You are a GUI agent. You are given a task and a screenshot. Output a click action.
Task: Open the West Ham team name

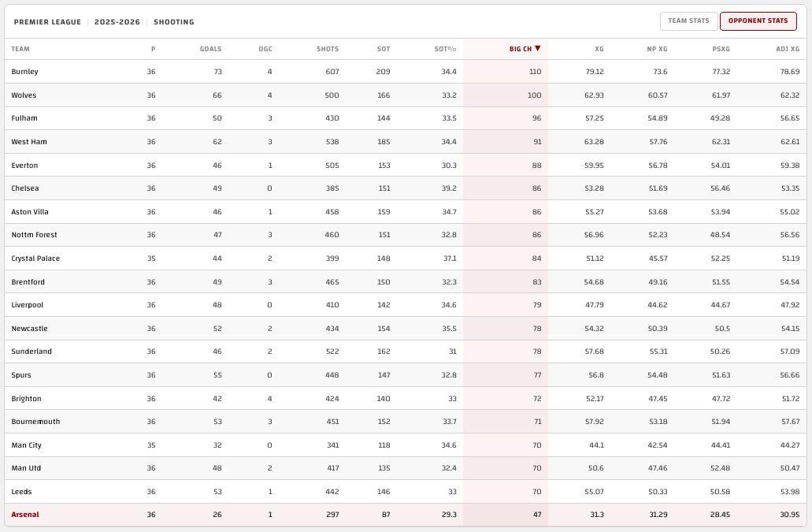click(29, 141)
